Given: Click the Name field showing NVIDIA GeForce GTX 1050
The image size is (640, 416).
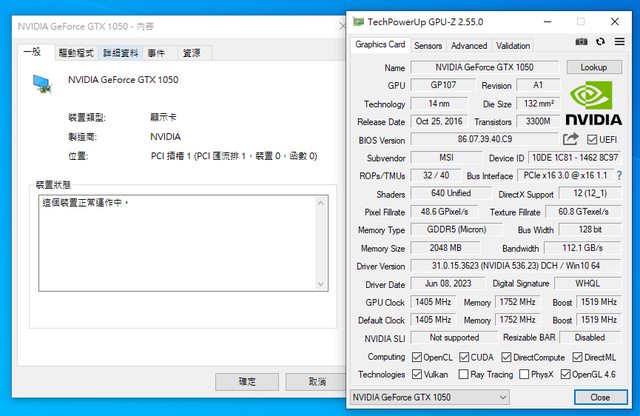Looking at the screenshot, I should 484,67.
